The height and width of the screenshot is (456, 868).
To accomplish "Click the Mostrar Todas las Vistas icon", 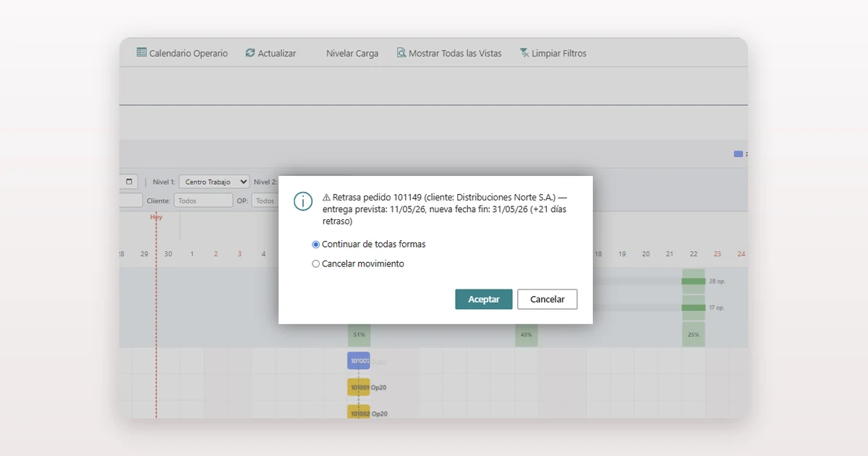I will [401, 53].
